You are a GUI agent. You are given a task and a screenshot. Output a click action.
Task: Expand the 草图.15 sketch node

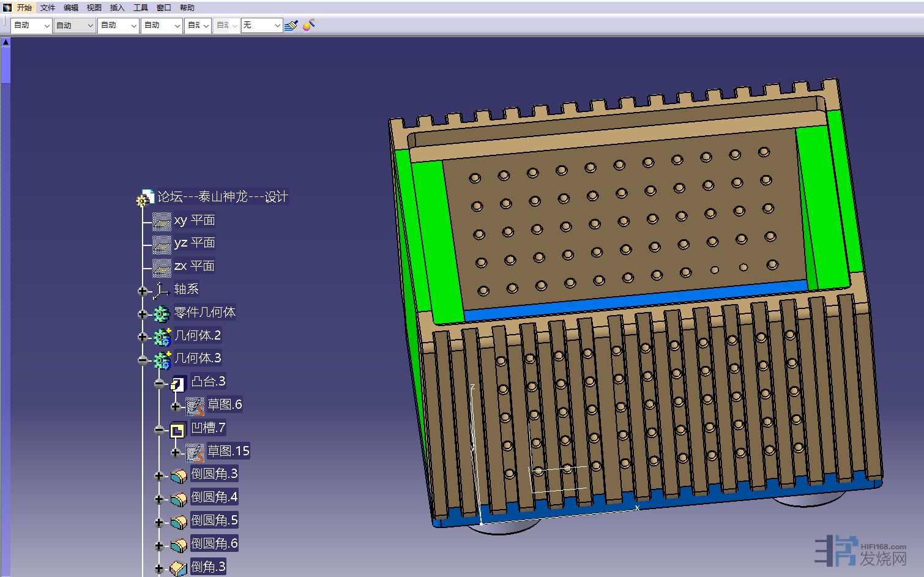point(176,453)
